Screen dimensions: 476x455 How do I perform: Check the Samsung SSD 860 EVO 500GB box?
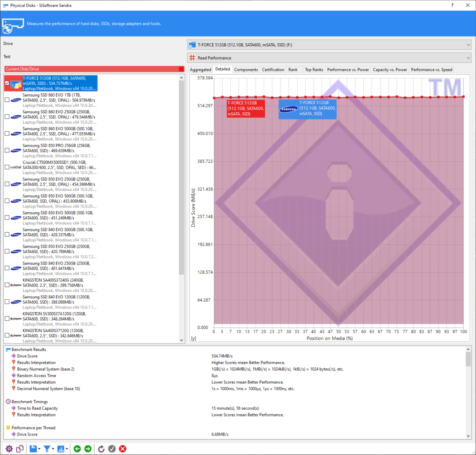(7, 134)
